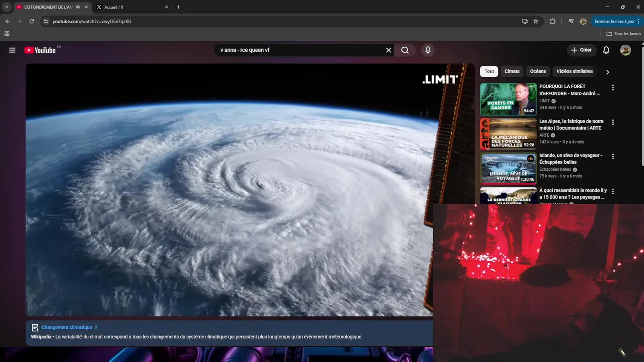The image size is (644, 362).
Task: Open Tous les favoris folder
Action: pos(624,34)
